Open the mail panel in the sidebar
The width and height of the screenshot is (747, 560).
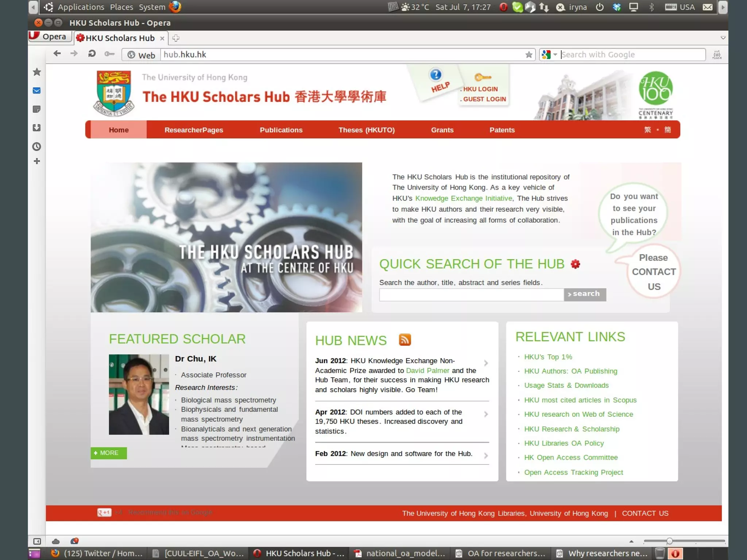(37, 90)
